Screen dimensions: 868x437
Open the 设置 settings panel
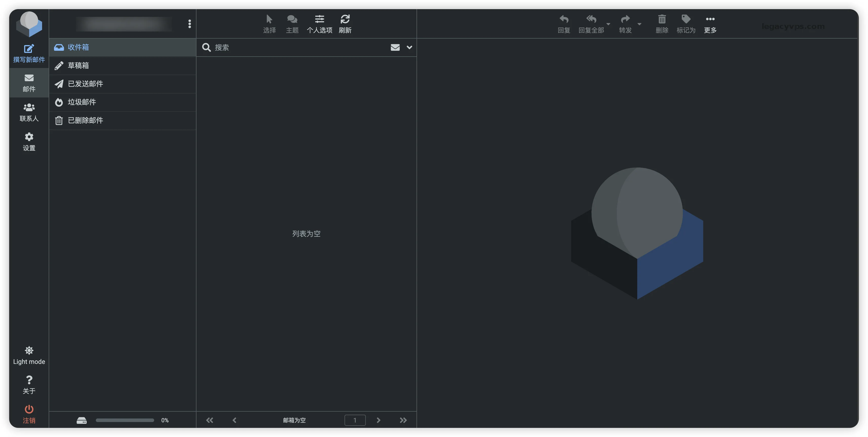click(x=29, y=141)
